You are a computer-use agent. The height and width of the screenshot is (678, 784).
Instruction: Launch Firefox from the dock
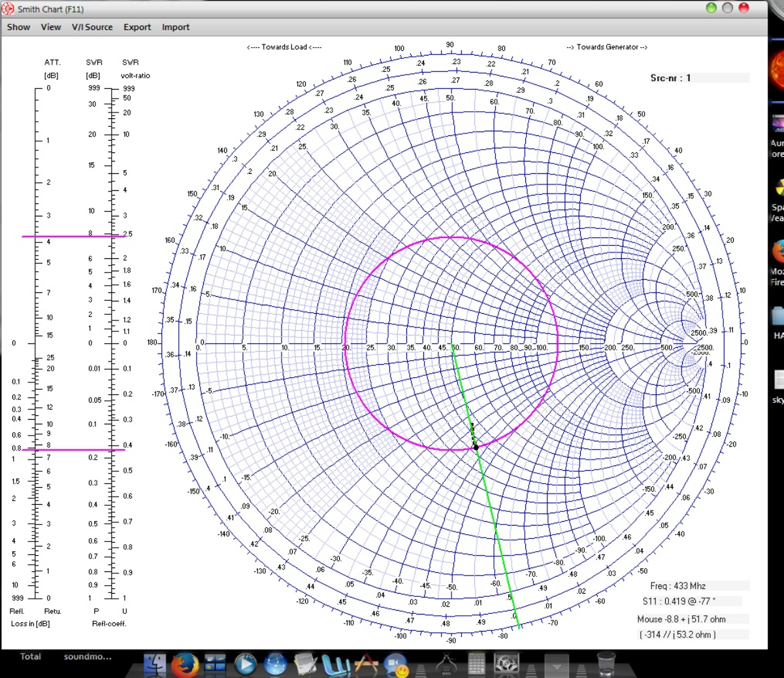pos(185,664)
